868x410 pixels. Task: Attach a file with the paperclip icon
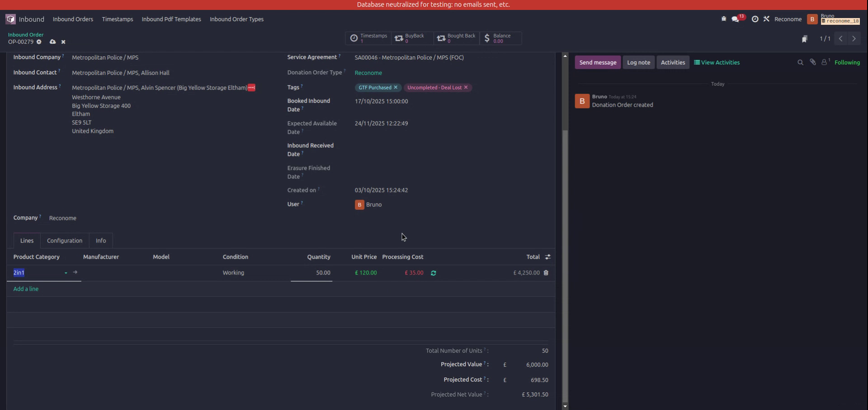(813, 62)
